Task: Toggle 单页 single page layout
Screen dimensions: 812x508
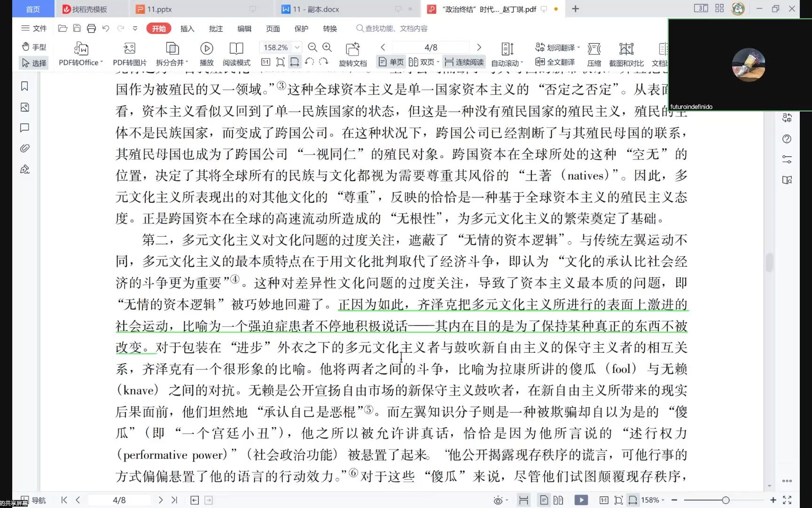Action: 391,62
